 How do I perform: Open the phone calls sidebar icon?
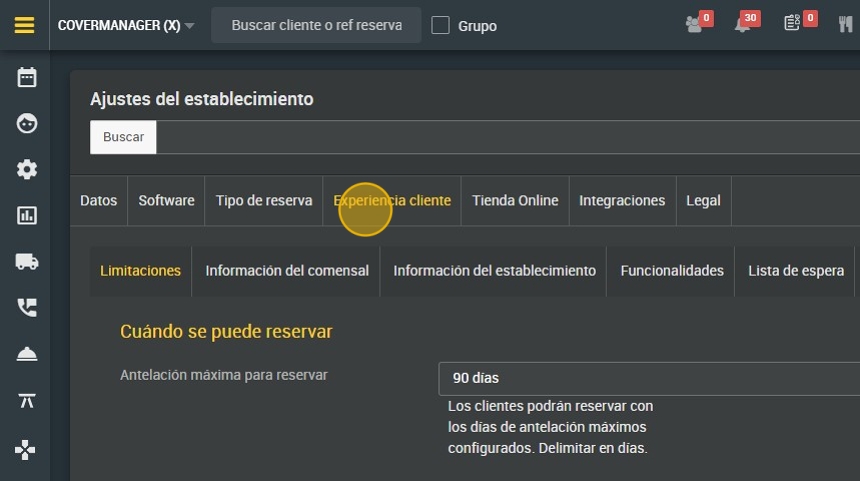[26, 308]
